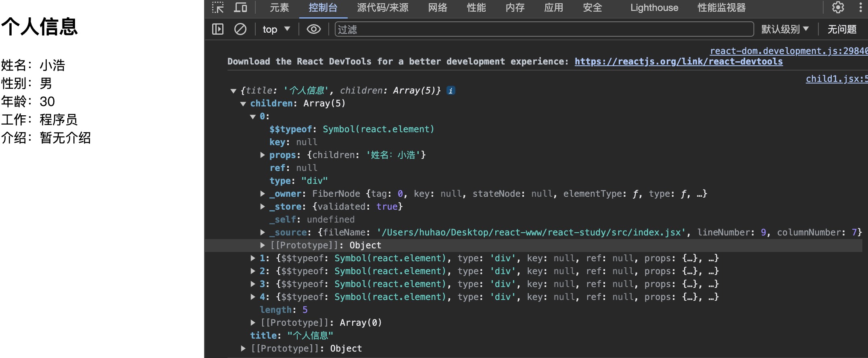Image resolution: width=868 pixels, height=358 pixels.
Task: Click the key: null row under item 0
Action: (x=293, y=142)
